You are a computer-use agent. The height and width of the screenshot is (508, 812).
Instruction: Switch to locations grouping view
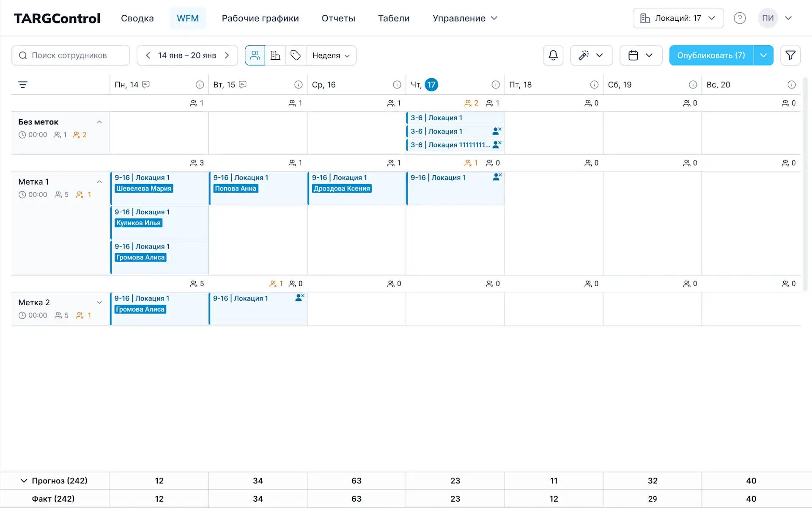pyautogui.click(x=275, y=55)
